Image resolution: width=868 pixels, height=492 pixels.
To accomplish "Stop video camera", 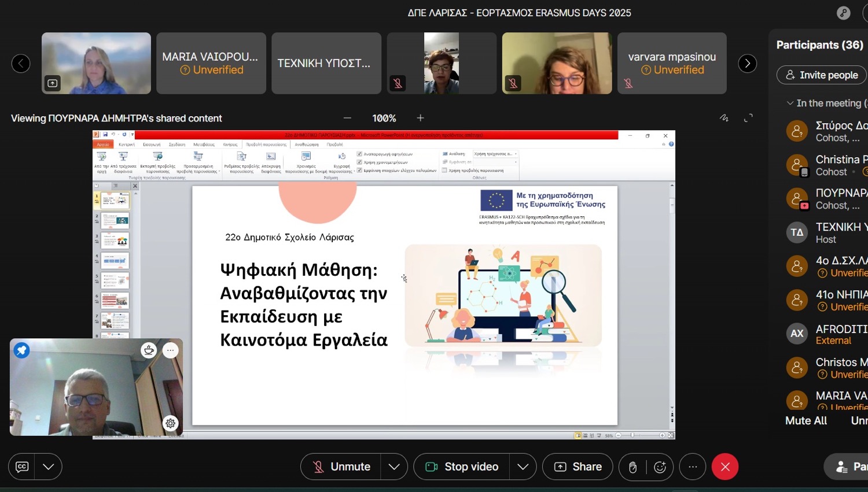I will coord(462,467).
